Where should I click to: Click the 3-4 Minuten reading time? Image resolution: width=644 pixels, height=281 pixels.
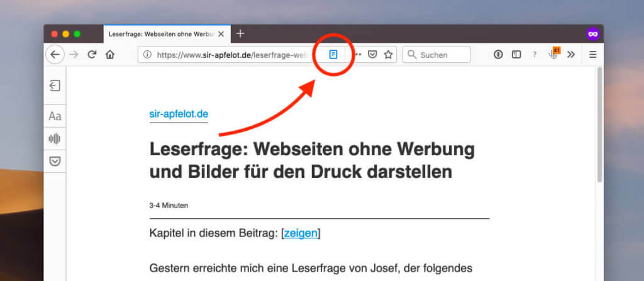169,206
